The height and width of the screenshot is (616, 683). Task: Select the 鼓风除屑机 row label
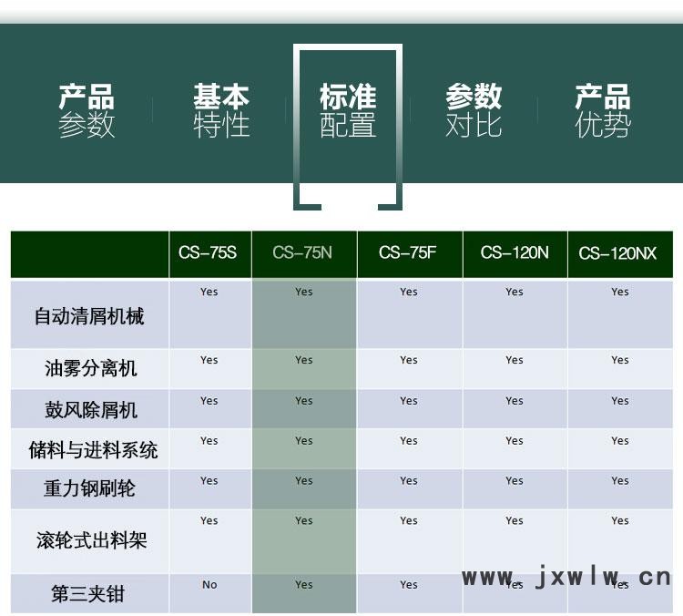tap(90, 410)
